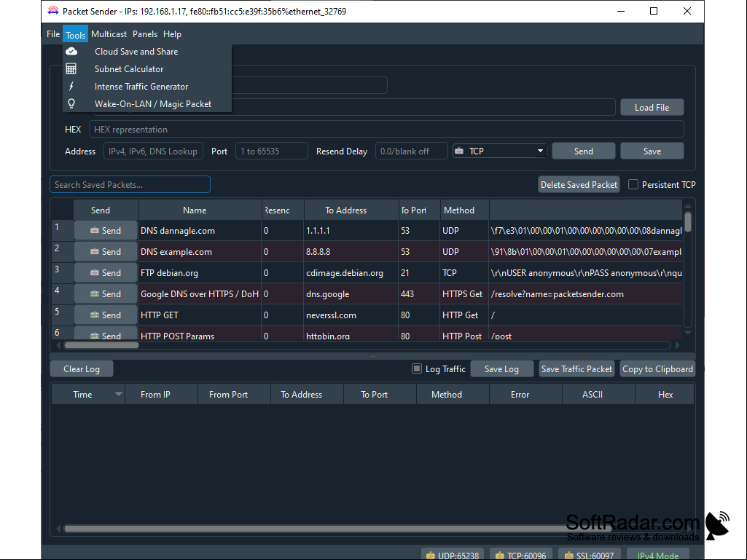Click the Save Log button

(501, 369)
